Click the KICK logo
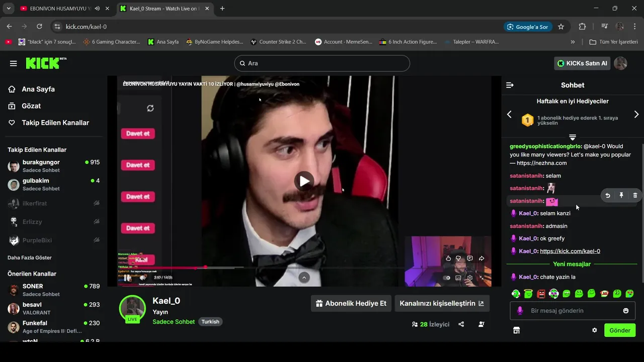 pos(46,63)
